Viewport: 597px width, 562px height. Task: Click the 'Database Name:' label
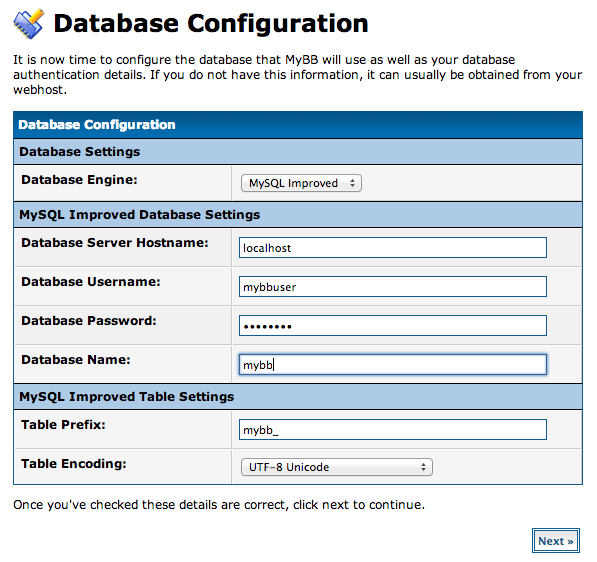pos(76,360)
